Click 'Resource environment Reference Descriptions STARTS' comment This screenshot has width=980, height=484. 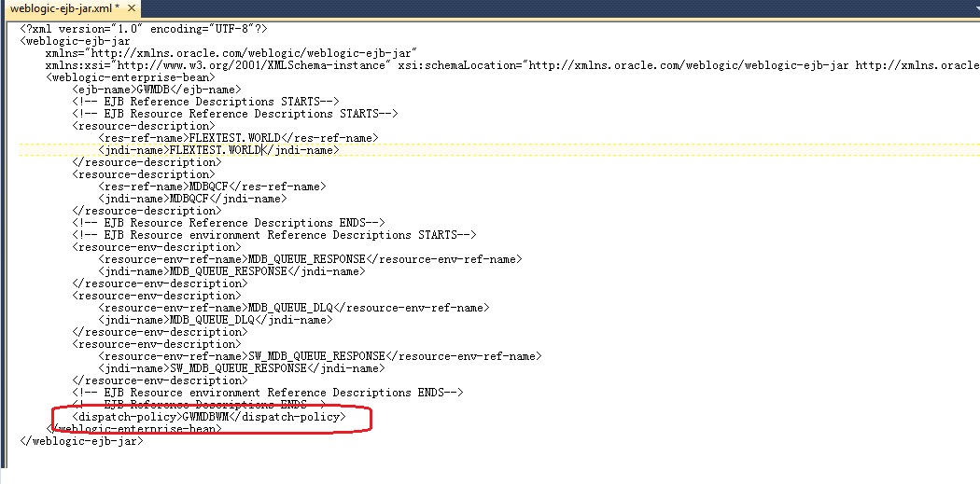click(x=273, y=235)
